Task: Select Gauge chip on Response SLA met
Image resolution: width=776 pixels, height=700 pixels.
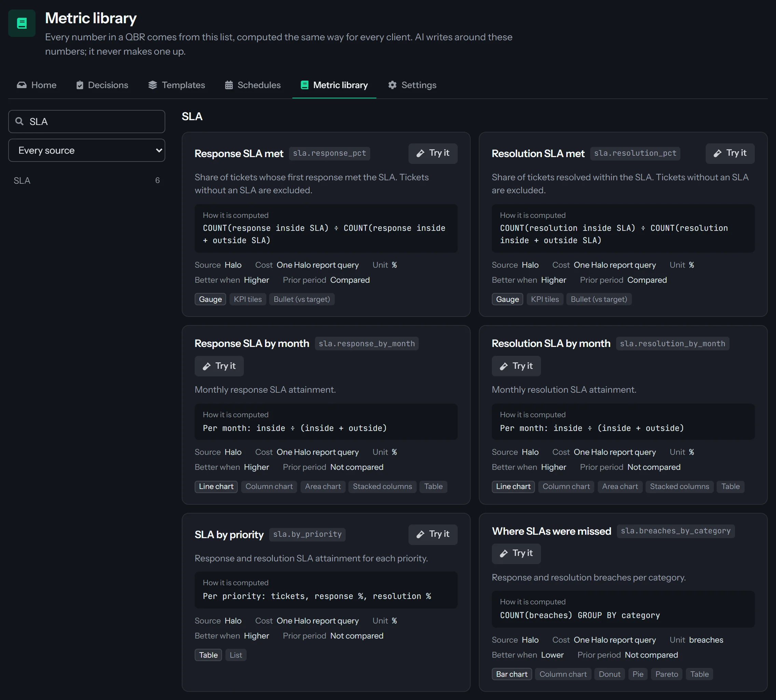Action: (210, 299)
